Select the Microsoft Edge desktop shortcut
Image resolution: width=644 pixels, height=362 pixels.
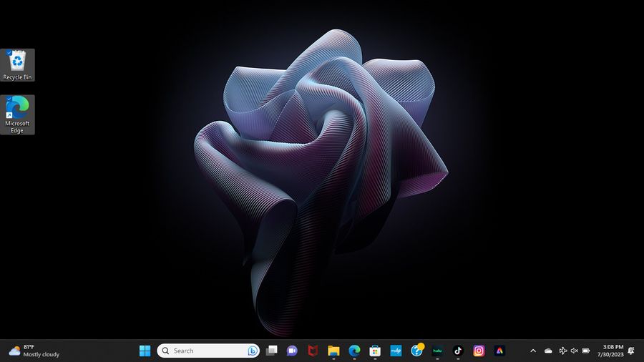[17, 114]
